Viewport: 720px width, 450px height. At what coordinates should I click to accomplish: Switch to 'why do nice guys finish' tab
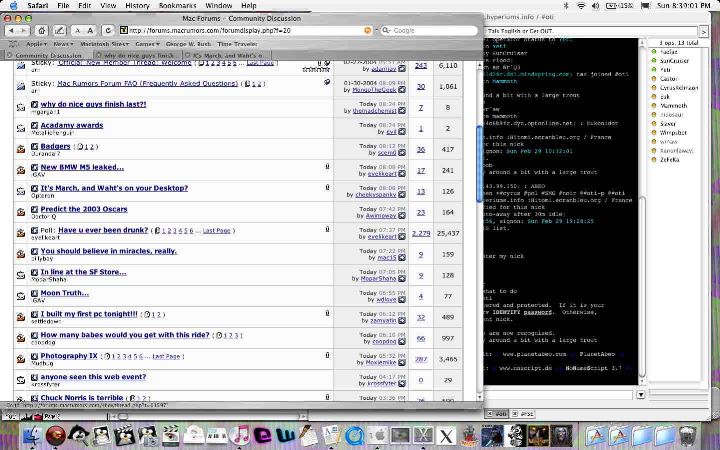coord(136,55)
